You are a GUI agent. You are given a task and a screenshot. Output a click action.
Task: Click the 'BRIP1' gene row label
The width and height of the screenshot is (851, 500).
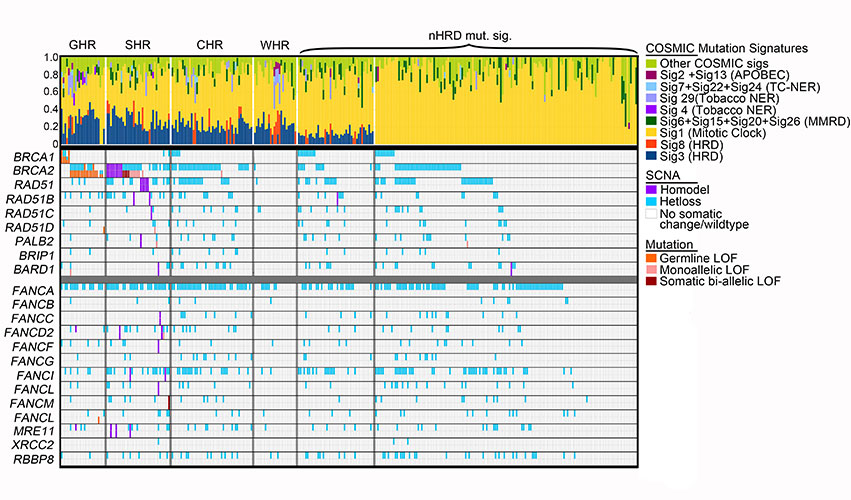36,255
